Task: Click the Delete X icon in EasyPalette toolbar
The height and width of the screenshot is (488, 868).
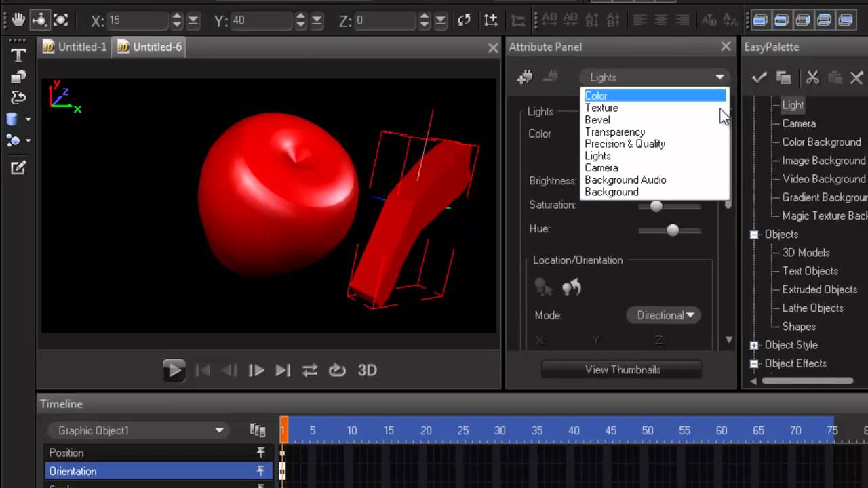Action: pos(856,77)
